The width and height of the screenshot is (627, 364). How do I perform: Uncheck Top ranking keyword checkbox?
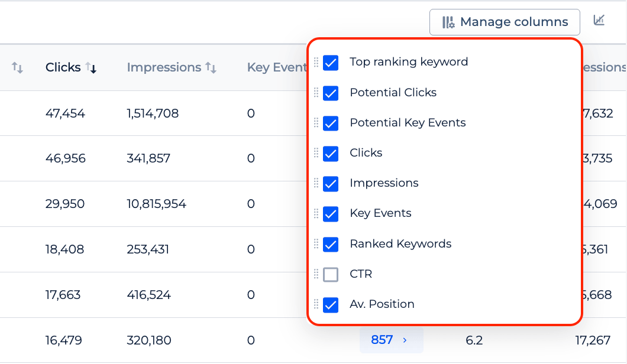click(x=331, y=63)
